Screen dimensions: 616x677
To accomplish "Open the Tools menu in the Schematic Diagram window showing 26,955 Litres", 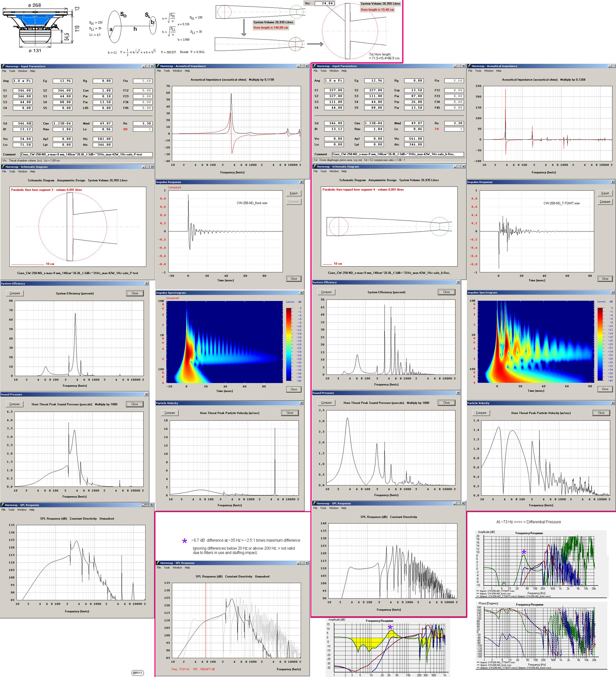I will [12, 171].
